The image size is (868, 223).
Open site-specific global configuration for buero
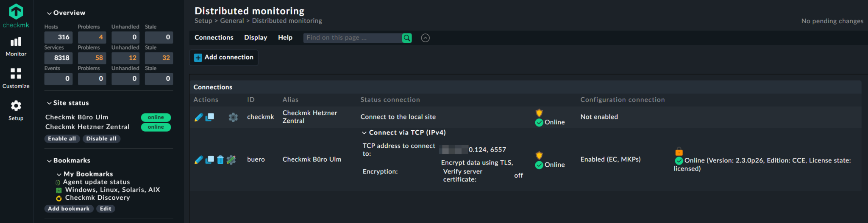tap(231, 160)
